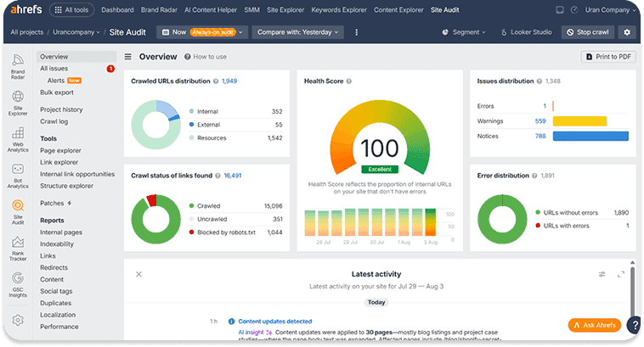Click the ahrefs logo

tap(25, 9)
